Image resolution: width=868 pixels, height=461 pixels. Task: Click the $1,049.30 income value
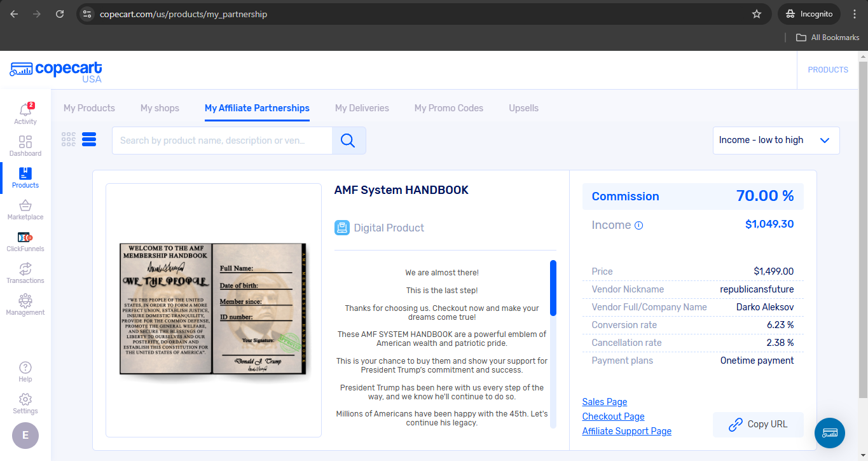click(769, 224)
